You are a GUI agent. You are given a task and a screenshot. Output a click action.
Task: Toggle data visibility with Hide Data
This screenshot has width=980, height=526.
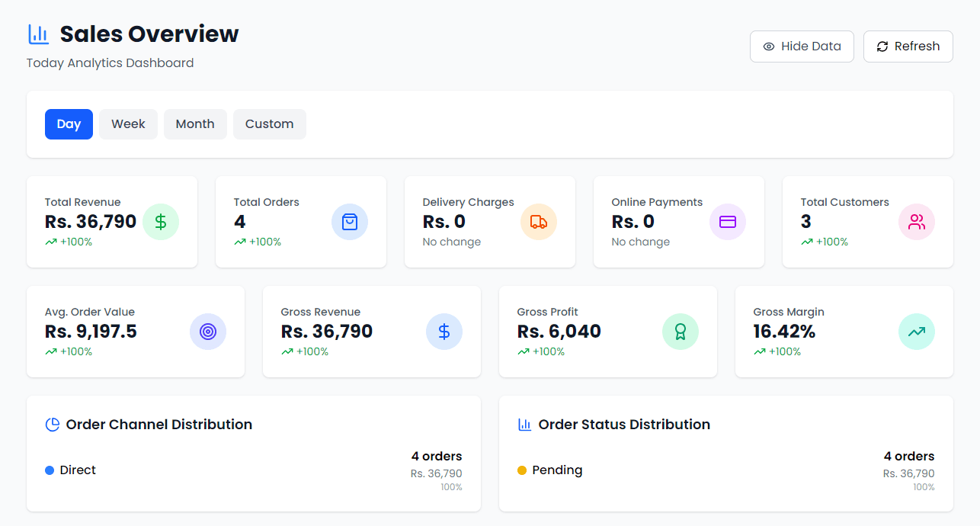click(802, 47)
